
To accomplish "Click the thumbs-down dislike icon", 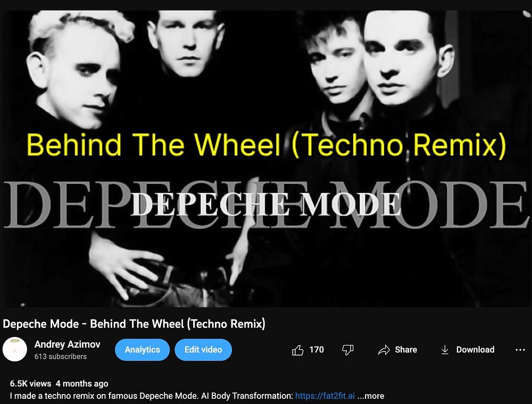I will (348, 350).
